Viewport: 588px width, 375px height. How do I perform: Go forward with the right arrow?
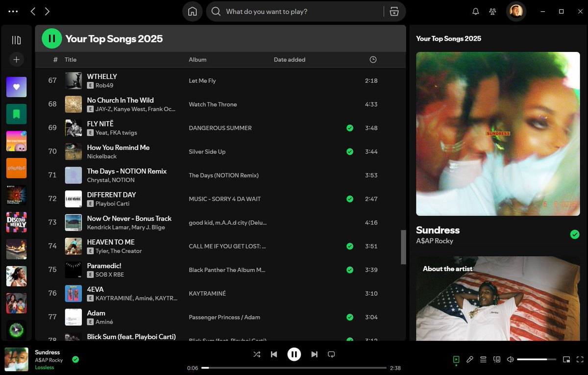(47, 11)
